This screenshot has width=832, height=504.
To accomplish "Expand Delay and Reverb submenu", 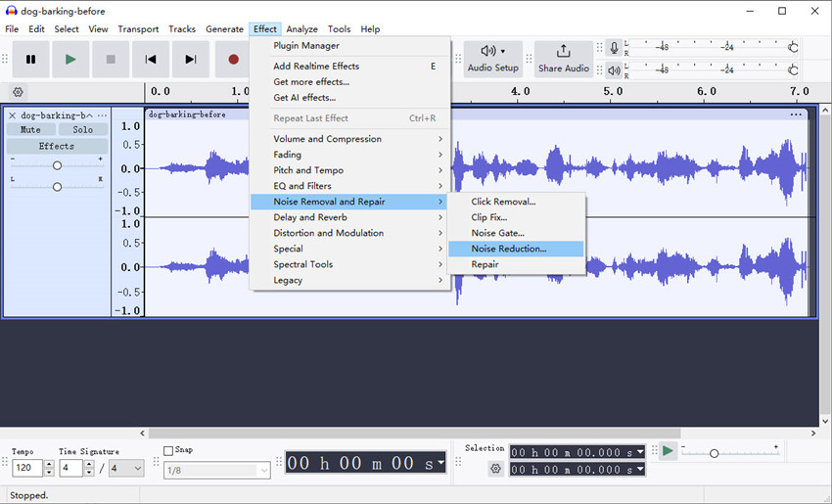I will pyautogui.click(x=350, y=217).
